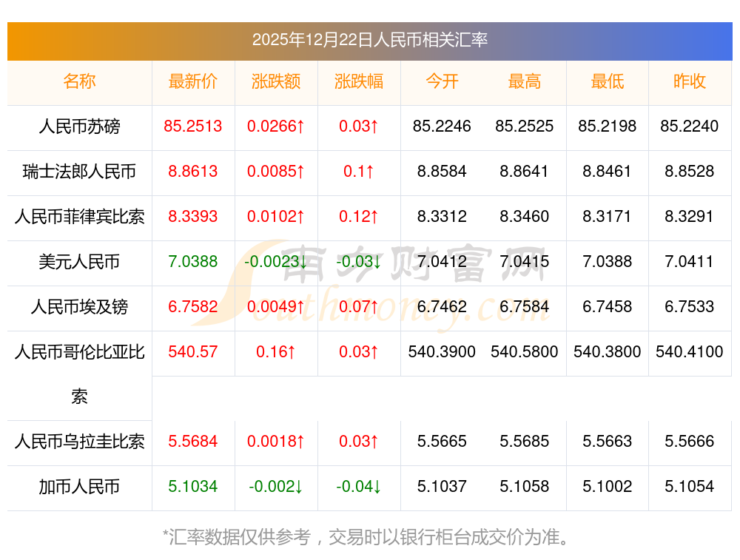
Task: Click highest value 6.7584
Action: click(x=525, y=306)
